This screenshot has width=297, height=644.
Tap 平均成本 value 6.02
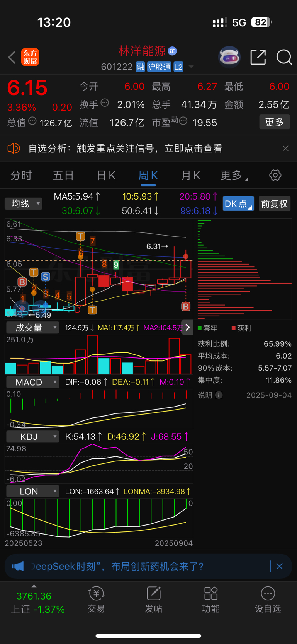tap(284, 356)
